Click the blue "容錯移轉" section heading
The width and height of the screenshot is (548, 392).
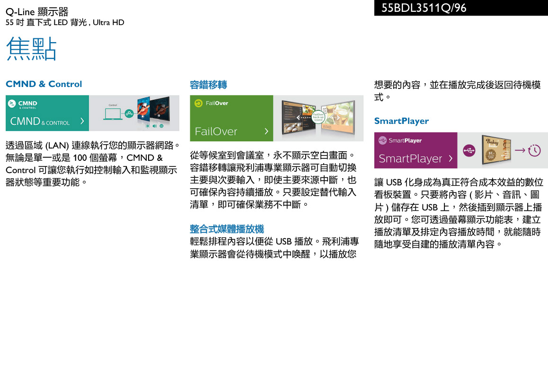[208, 85]
